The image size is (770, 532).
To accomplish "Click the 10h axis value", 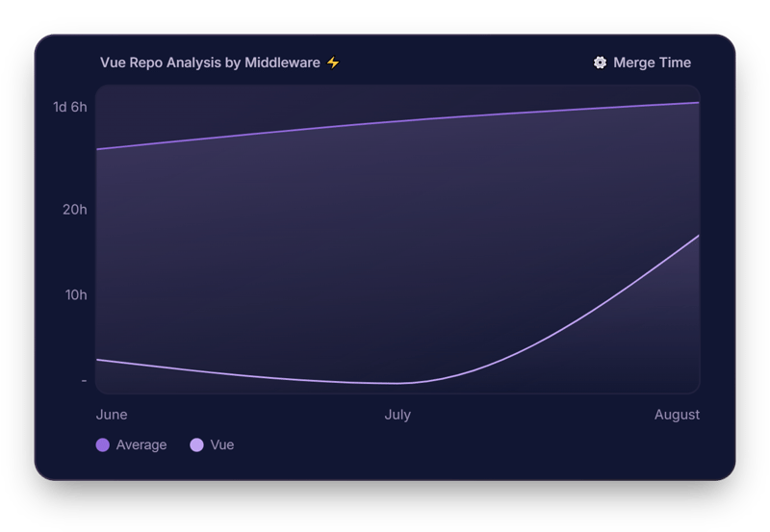I will pyautogui.click(x=76, y=295).
